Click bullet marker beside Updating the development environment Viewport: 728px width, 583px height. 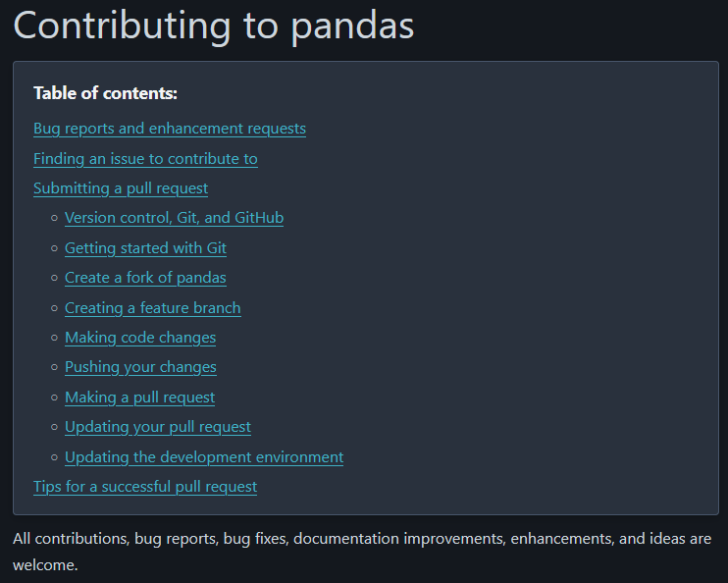coord(54,457)
